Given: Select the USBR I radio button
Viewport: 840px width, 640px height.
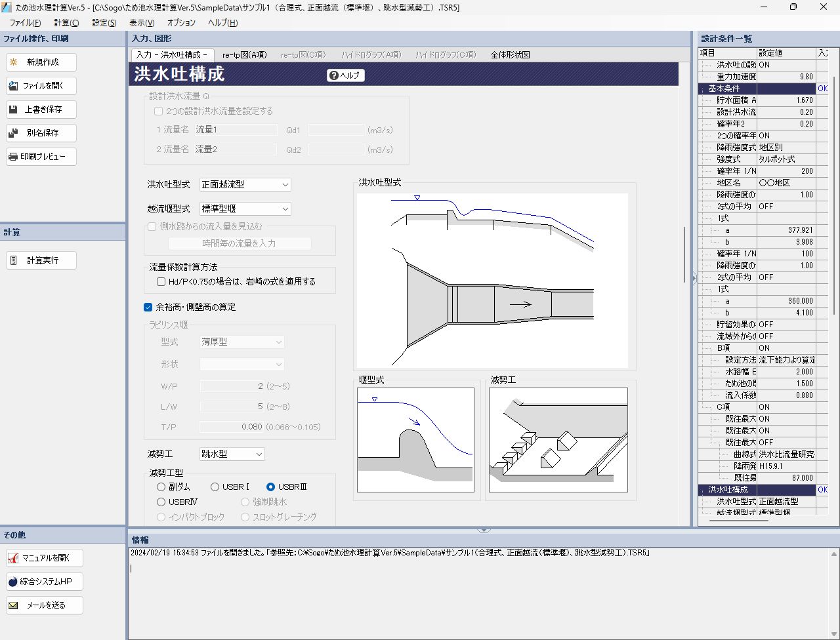Looking at the screenshot, I should [215, 487].
